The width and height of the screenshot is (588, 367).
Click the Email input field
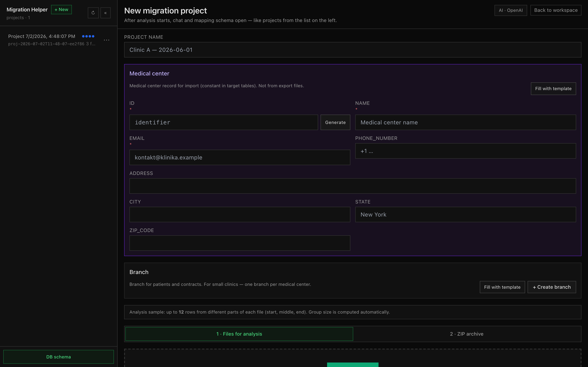click(x=239, y=157)
